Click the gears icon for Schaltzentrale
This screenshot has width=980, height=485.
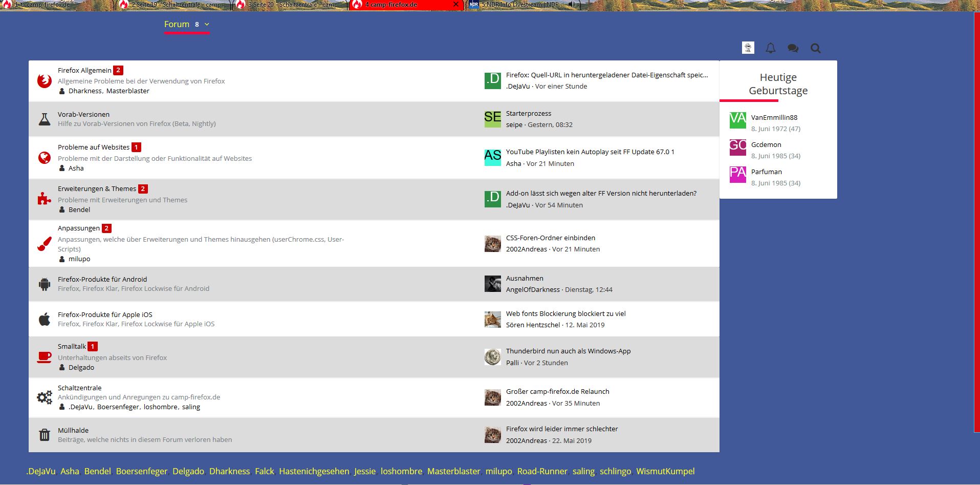(x=45, y=397)
